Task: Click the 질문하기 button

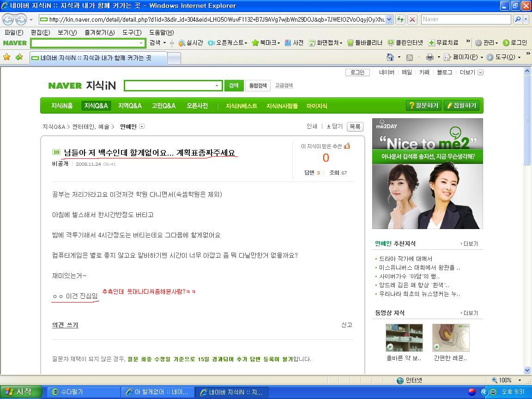Action: 424,105
